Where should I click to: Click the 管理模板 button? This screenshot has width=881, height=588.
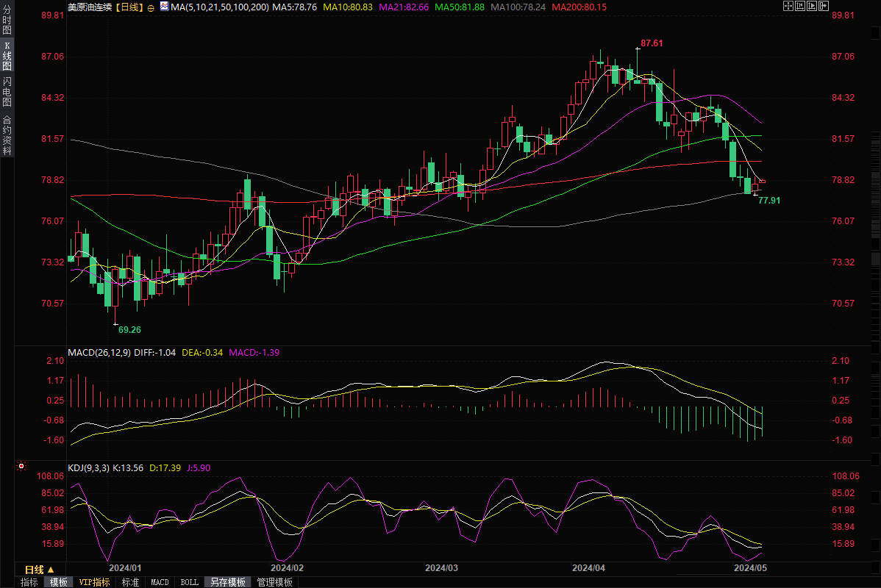pos(274,582)
